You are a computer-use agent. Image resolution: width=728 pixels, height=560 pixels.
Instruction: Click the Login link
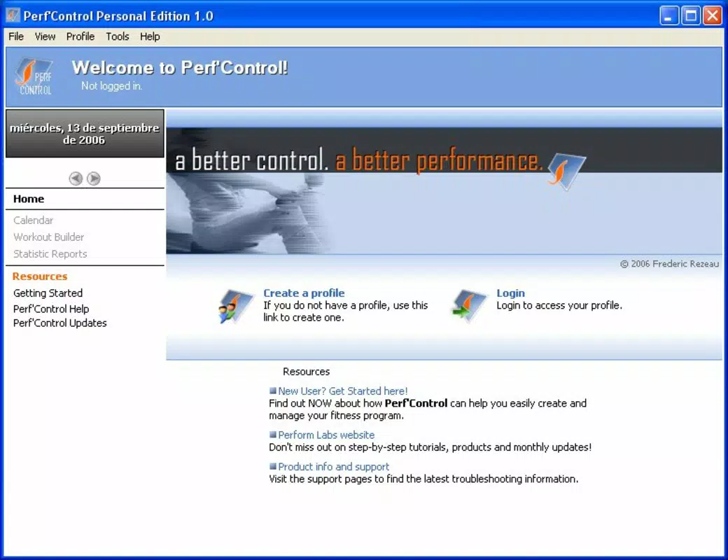[511, 293]
